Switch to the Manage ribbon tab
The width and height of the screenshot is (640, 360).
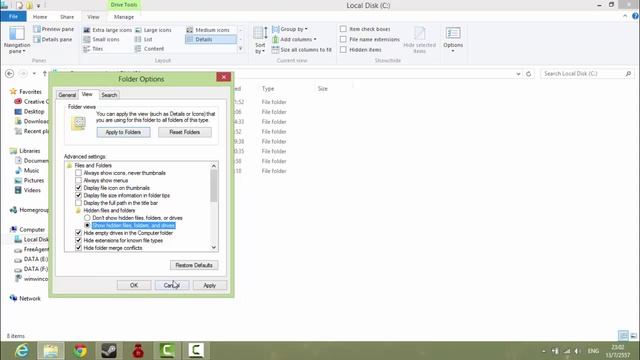tap(124, 17)
